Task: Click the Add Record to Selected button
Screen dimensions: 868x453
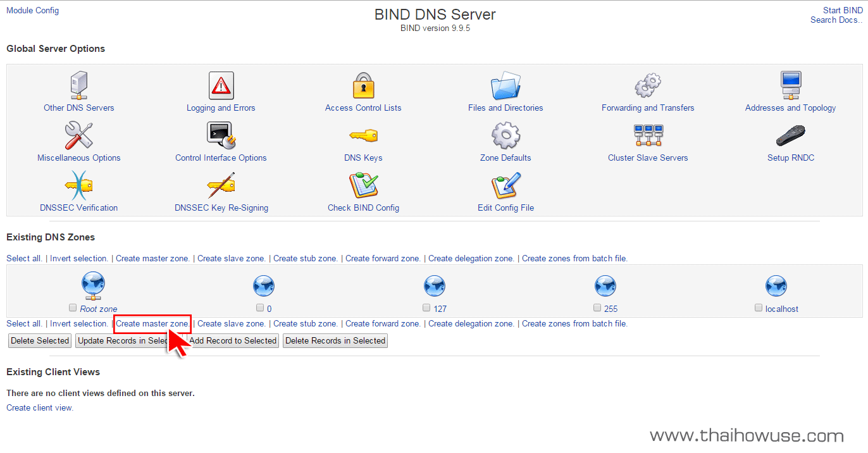Action: 233,341
